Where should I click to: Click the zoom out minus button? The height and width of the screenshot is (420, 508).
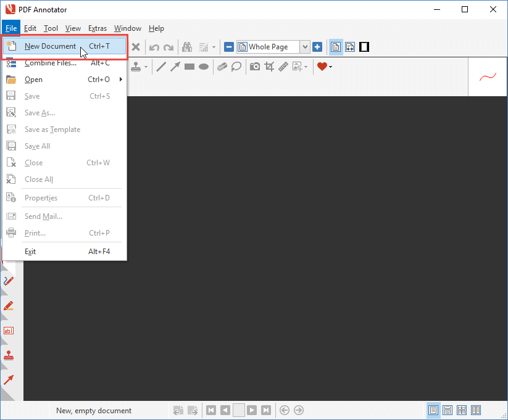tap(229, 47)
